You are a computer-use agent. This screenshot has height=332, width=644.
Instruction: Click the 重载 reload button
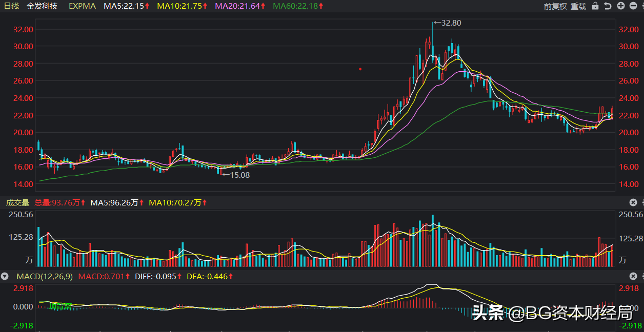point(578,6)
